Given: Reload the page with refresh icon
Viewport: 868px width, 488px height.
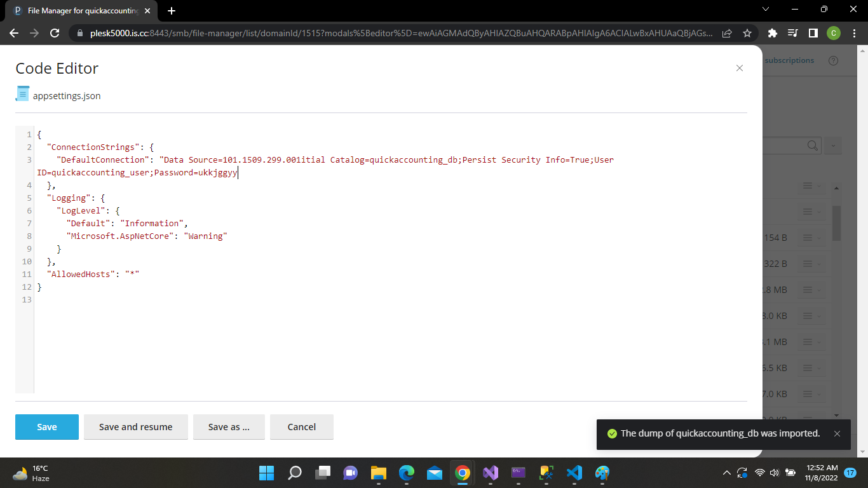Looking at the screenshot, I should tap(55, 33).
